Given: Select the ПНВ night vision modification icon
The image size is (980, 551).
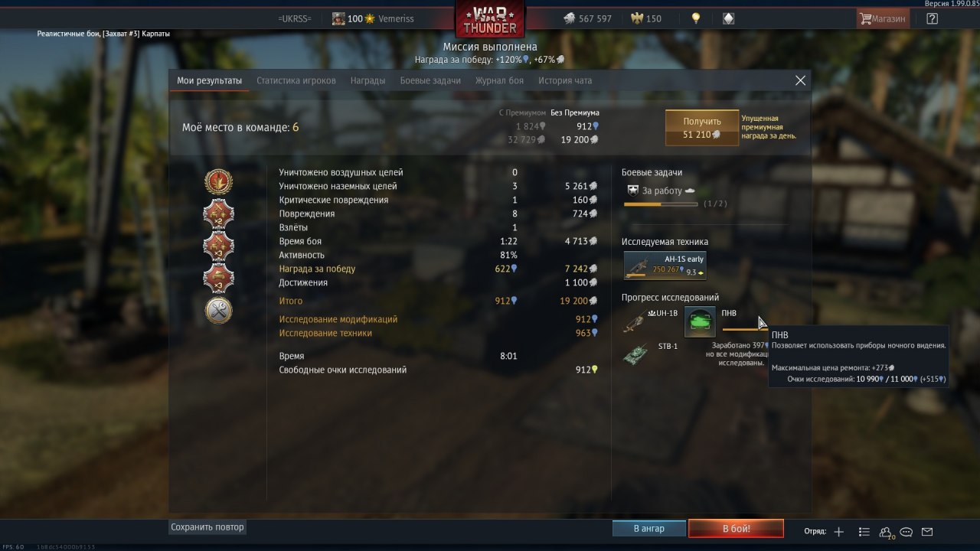Looking at the screenshot, I should tap(700, 322).
